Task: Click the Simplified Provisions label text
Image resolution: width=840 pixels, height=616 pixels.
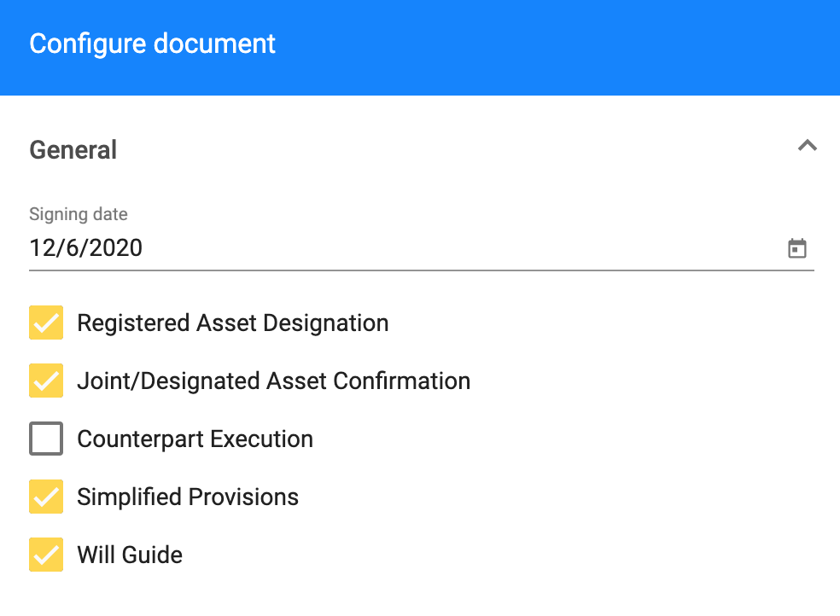Action: pyautogui.click(x=188, y=497)
